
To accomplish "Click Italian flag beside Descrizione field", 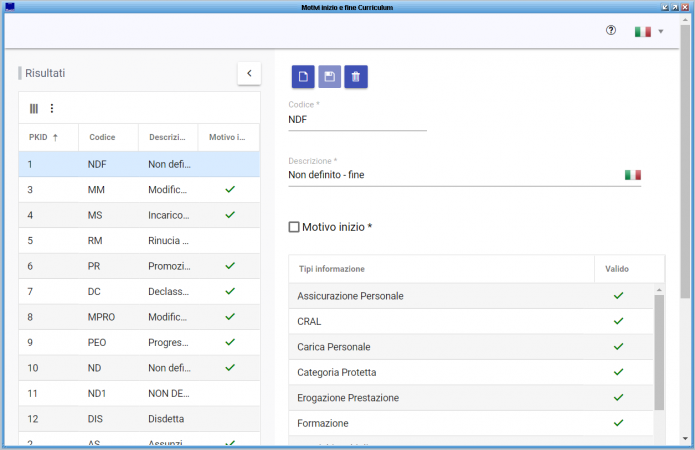I will (x=632, y=175).
